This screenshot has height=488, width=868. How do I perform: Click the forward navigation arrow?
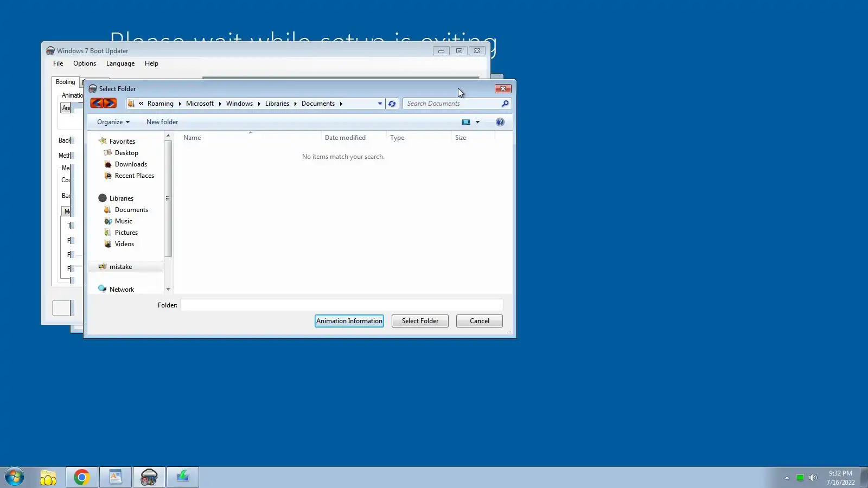110,103
